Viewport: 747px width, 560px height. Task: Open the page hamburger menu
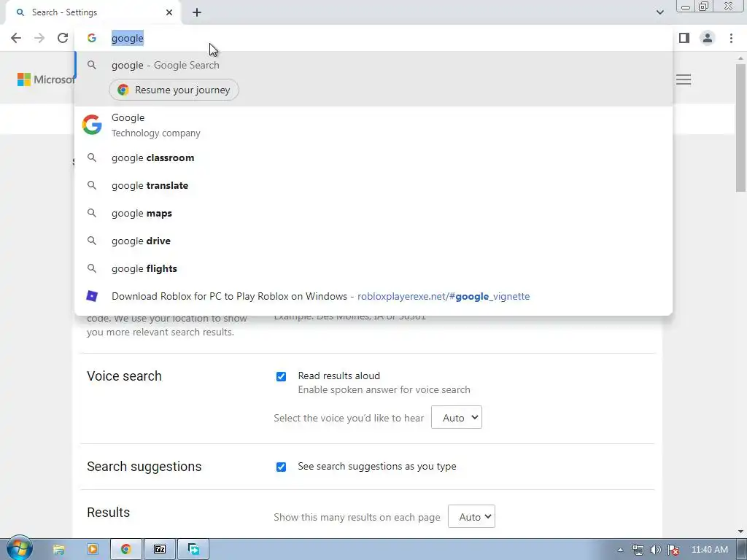pyautogui.click(x=683, y=79)
